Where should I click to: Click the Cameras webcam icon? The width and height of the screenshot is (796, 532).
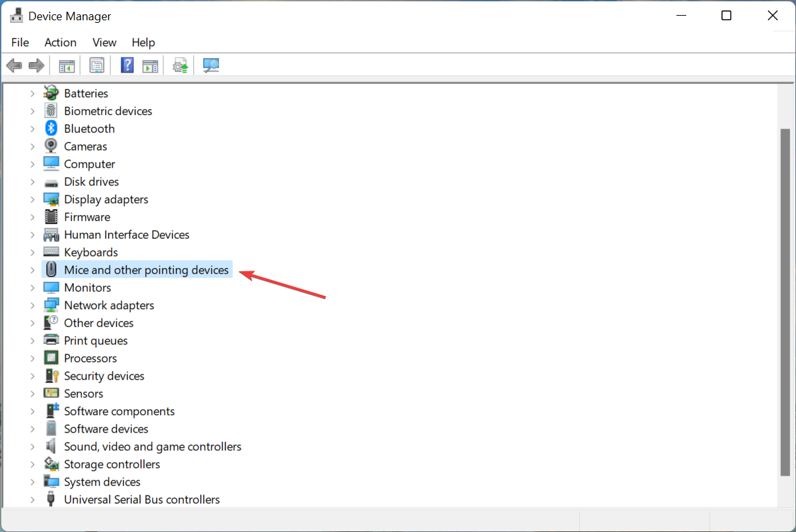pos(51,146)
